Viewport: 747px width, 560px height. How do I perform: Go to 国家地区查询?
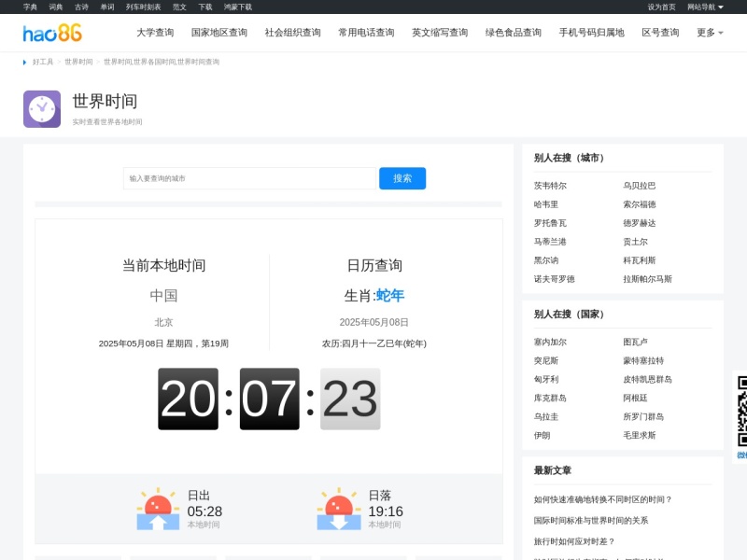[219, 33]
